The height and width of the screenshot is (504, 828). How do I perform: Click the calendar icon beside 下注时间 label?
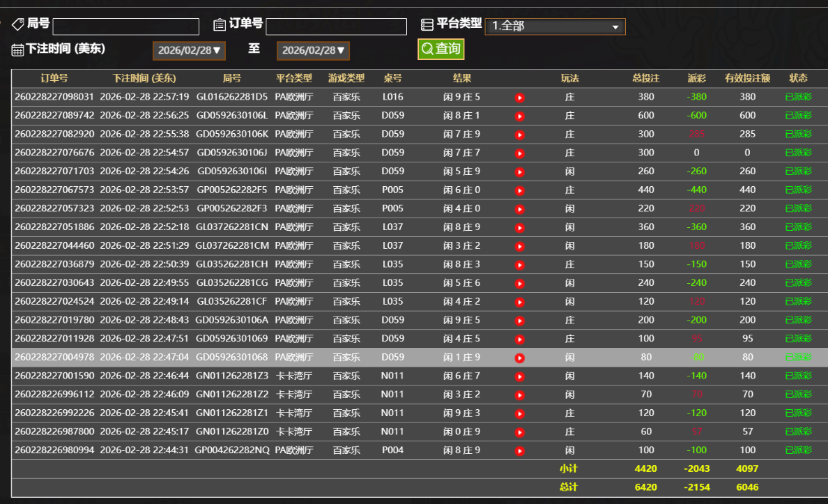pyautogui.click(x=17, y=49)
